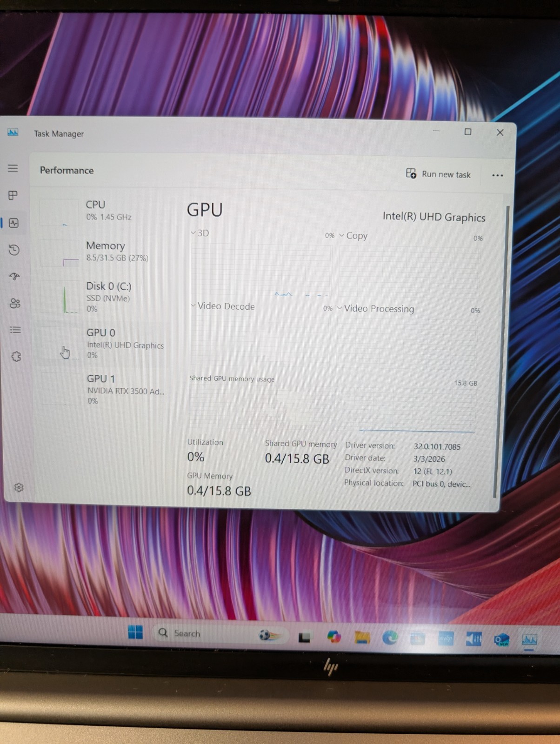The width and height of the screenshot is (560, 744).
Task: Click the DirectX version 12 (FL 12.1) value
Action: tap(433, 472)
